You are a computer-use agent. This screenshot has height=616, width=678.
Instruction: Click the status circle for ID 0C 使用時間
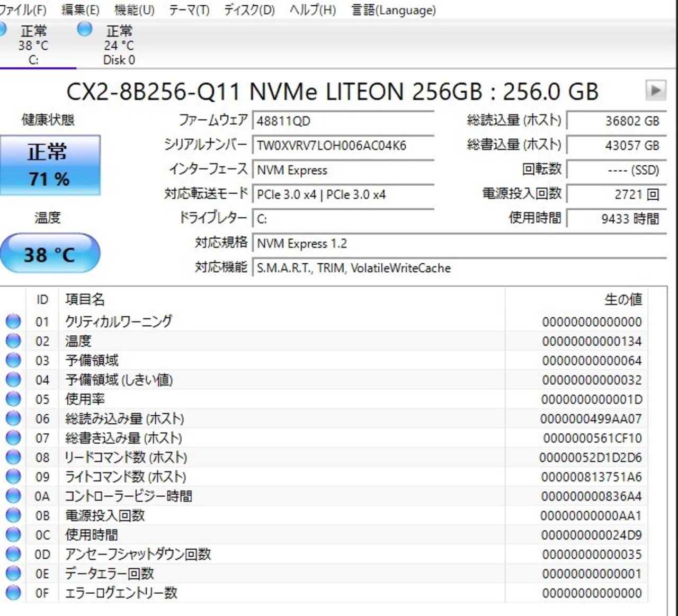[13, 535]
